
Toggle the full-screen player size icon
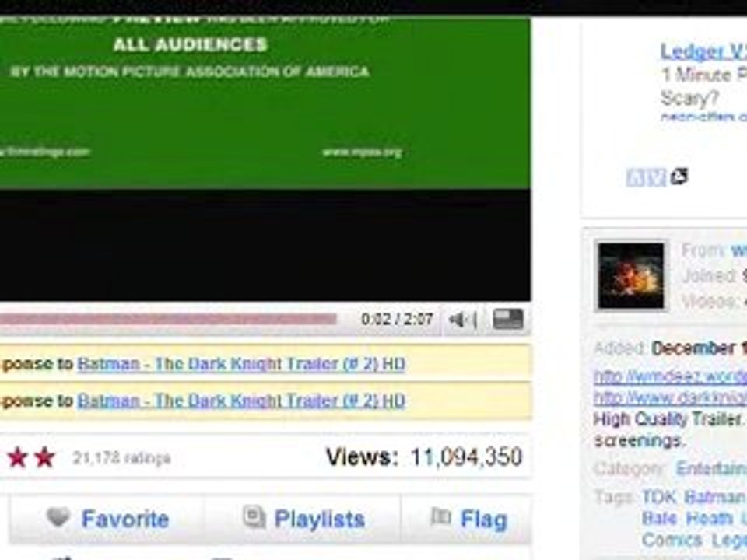[x=508, y=319]
